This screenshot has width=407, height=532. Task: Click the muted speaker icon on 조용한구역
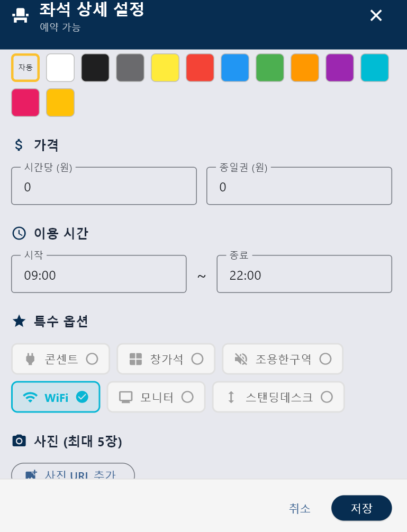[241, 359]
